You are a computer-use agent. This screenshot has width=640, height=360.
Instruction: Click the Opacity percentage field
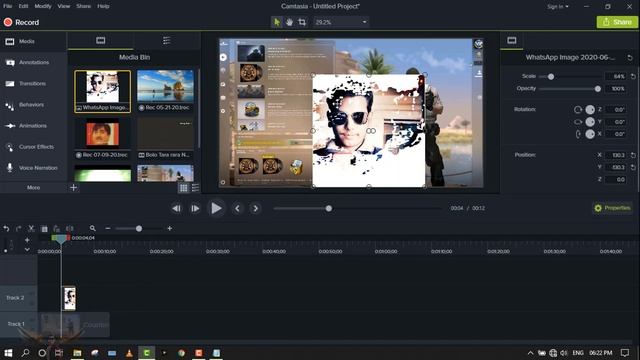pos(616,89)
